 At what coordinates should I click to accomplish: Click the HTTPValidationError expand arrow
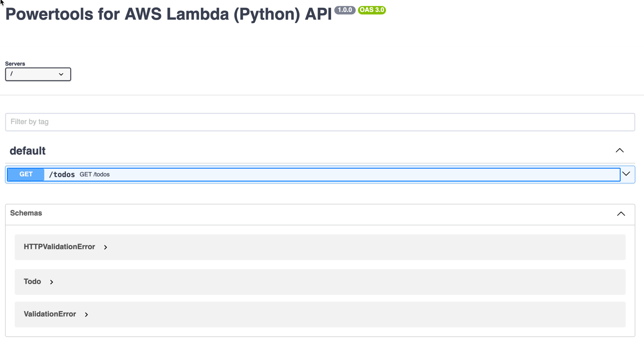[105, 247]
